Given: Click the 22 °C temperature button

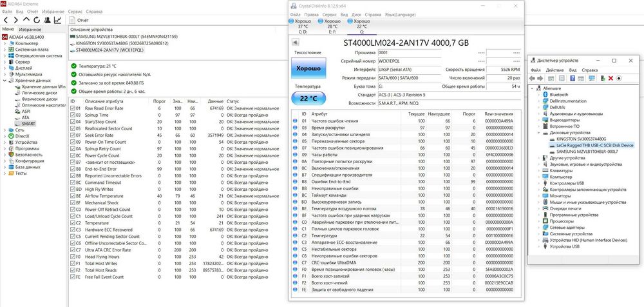Looking at the screenshot, I should pos(308,99).
